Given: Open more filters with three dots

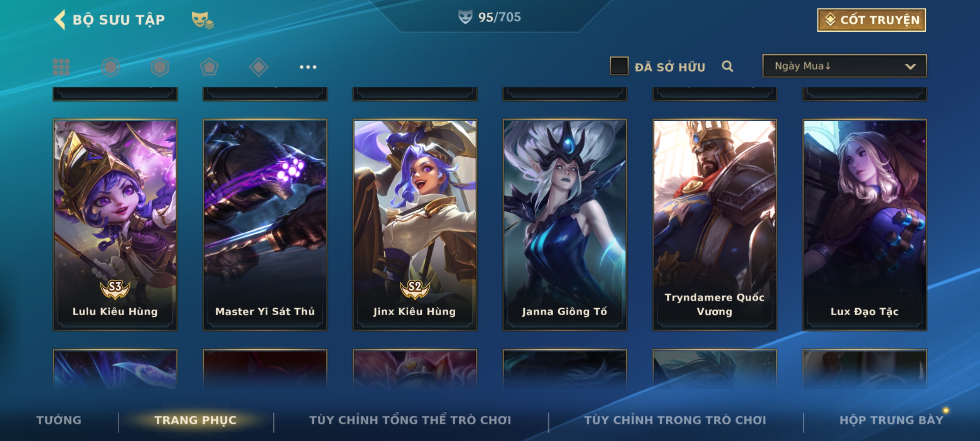Looking at the screenshot, I should coord(308,67).
